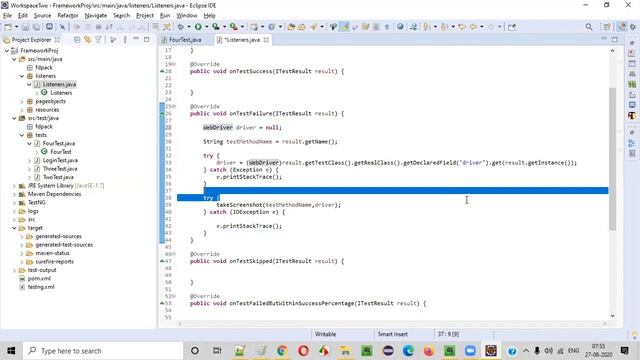Open the Project Explorer filter icon
640x360 pixels.
tap(98, 40)
